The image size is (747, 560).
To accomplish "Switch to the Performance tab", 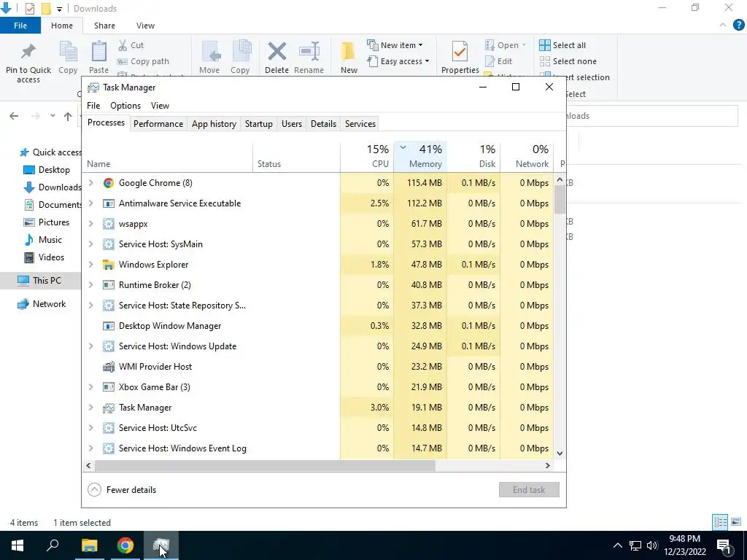I will 158,124.
